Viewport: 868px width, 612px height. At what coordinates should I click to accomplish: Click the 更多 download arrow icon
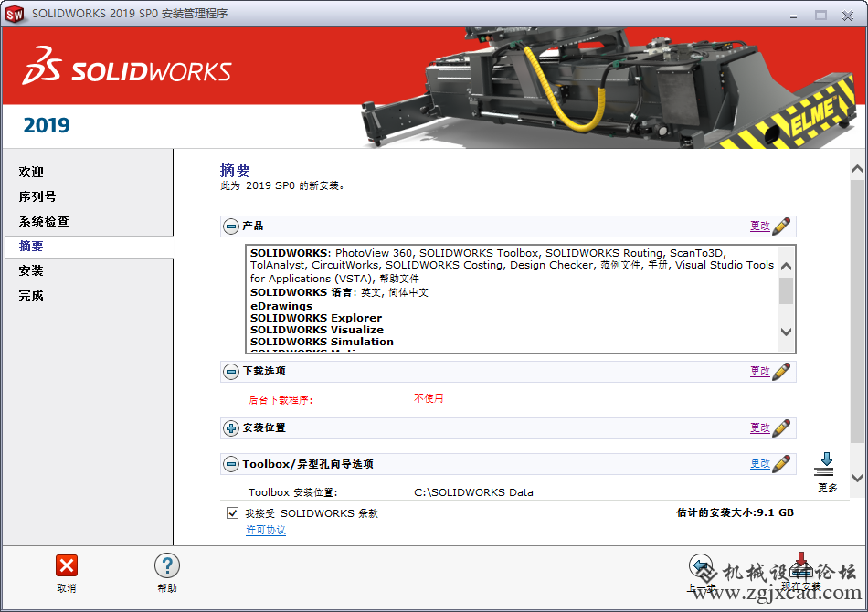824,465
